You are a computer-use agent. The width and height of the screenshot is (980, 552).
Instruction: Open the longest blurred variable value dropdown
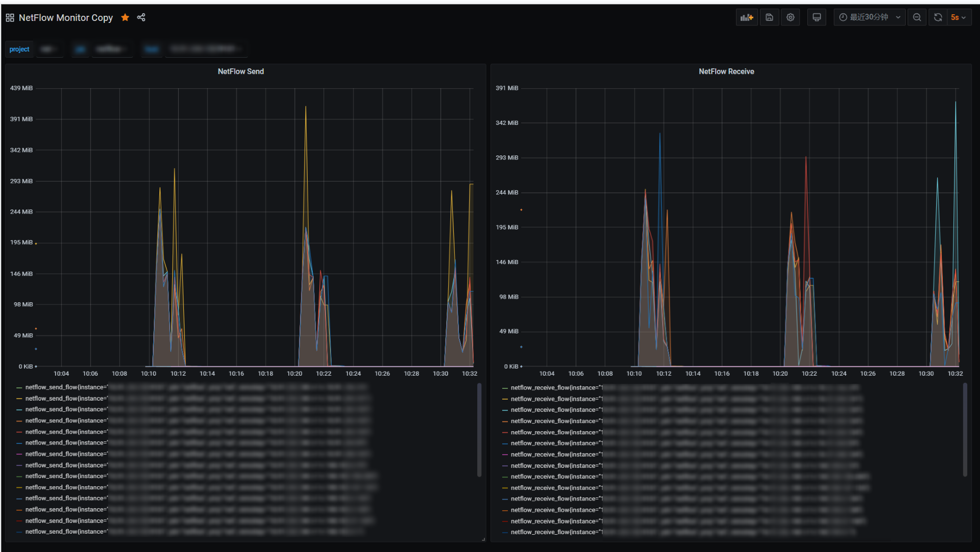tap(206, 49)
